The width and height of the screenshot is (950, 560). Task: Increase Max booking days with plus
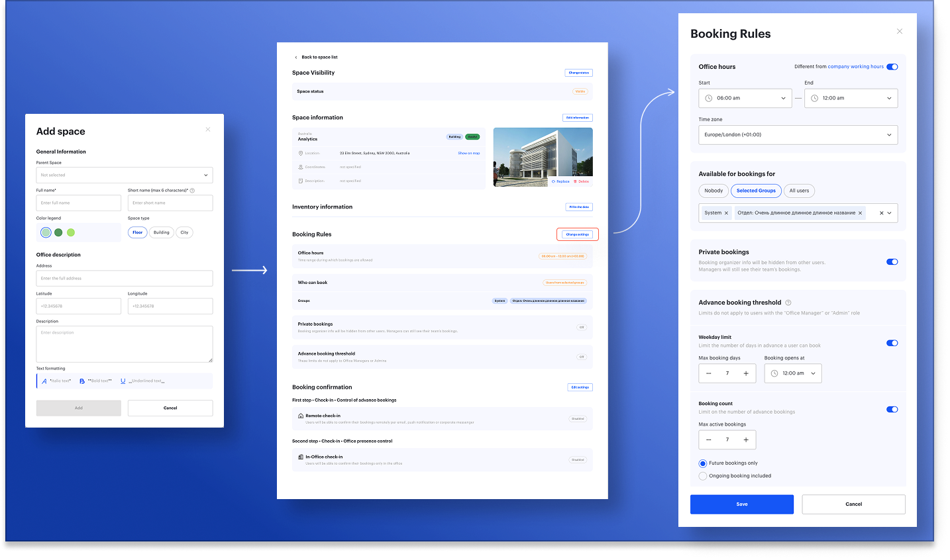[746, 373]
